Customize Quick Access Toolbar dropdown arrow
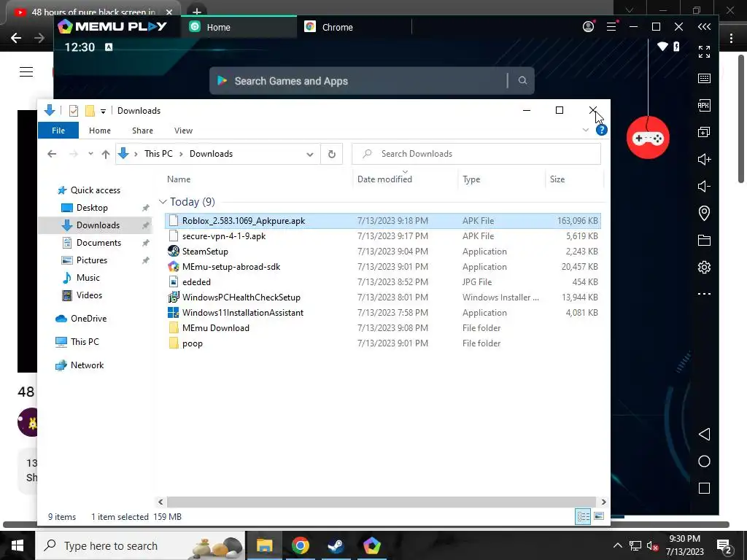Screen dimensions: 747x560 pyautogui.click(x=103, y=112)
